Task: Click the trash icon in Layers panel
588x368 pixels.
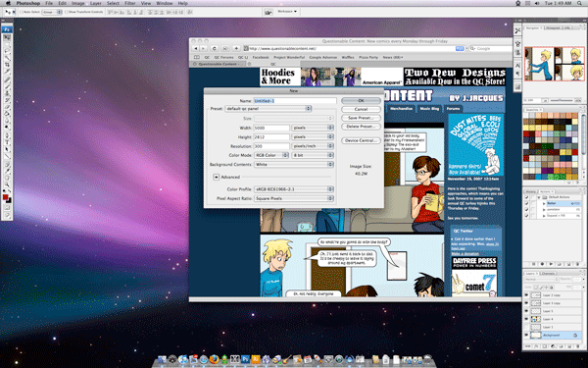Action: click(577, 346)
